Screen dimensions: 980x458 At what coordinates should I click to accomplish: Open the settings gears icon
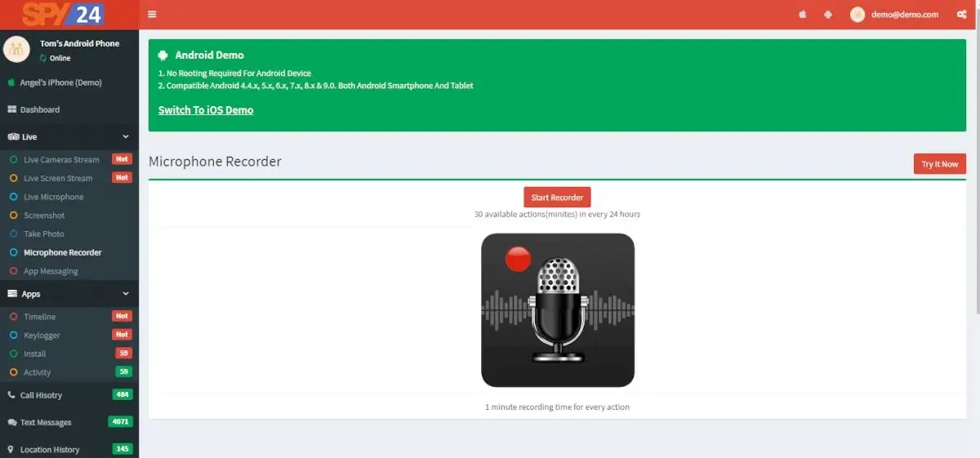coord(961,15)
